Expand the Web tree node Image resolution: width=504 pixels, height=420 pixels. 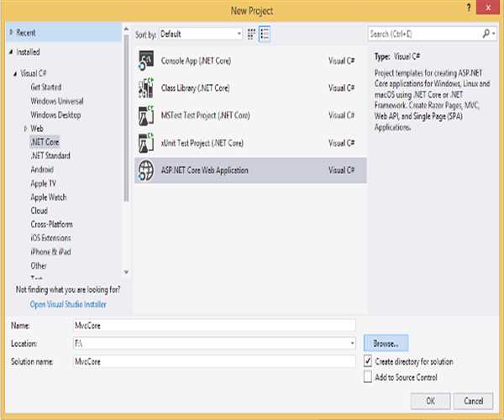(25, 128)
